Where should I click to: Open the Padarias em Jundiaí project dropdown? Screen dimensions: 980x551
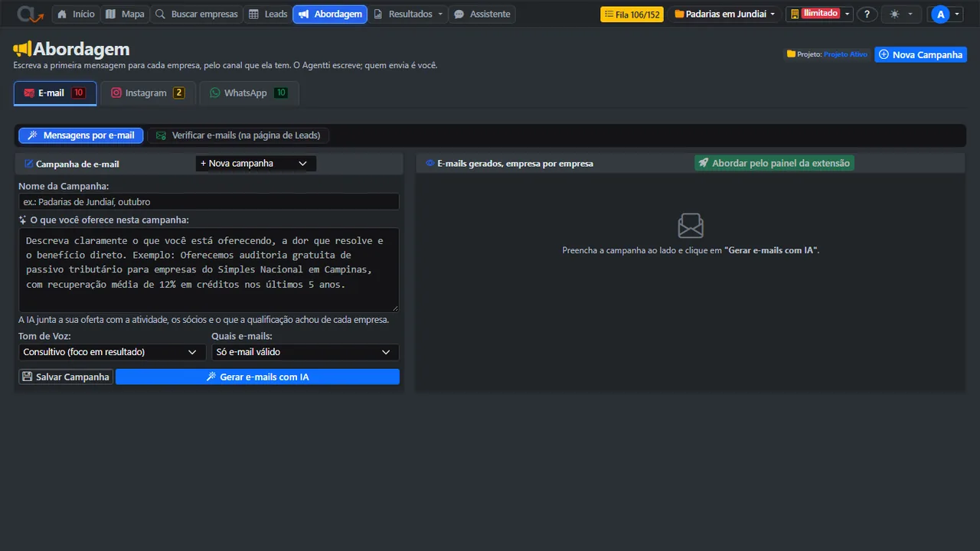(724, 14)
